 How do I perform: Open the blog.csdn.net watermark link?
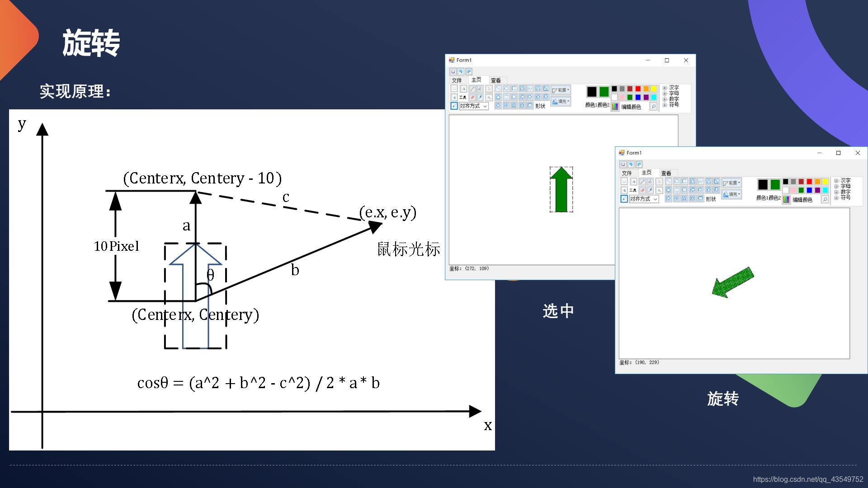coord(808,479)
